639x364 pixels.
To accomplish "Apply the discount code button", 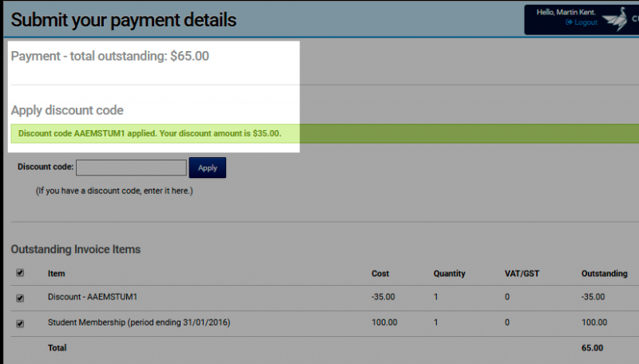I will (208, 168).
